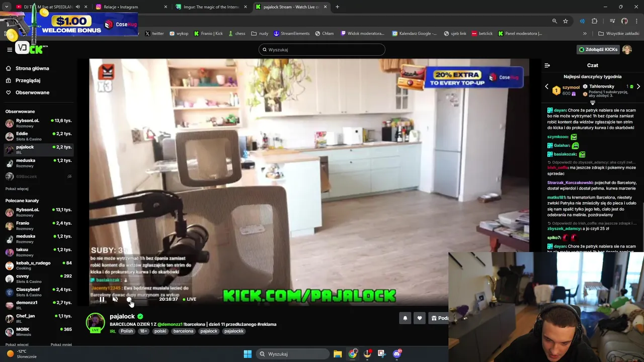Open takuu recommended channel
Screen dimensions: 644x362
pos(38,252)
